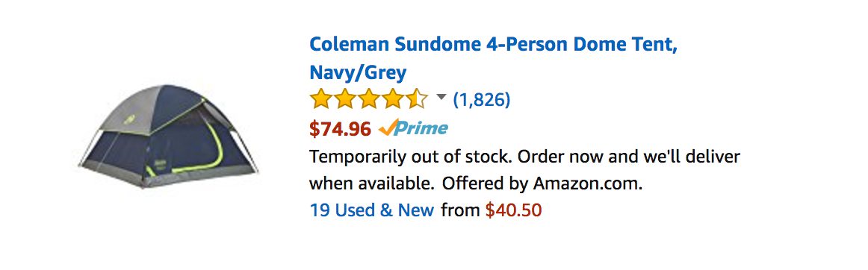Viewport: 868px width, 270px height.
Task: Click the Temporarily out of stock message
Action: pos(412,157)
